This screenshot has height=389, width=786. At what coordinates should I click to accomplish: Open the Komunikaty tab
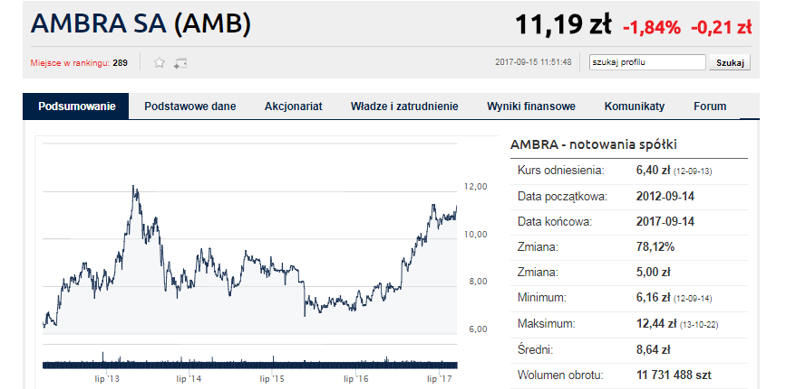634,106
